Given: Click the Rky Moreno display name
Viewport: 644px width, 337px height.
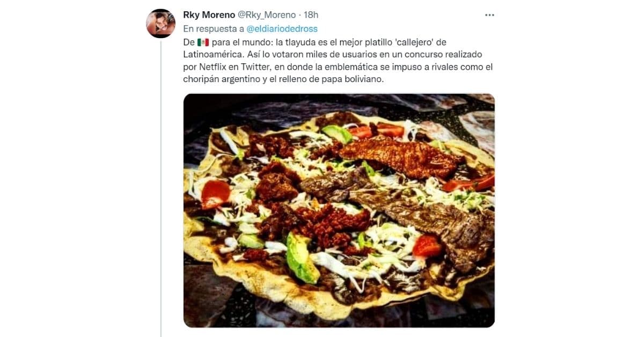Looking at the screenshot, I should click(209, 15).
